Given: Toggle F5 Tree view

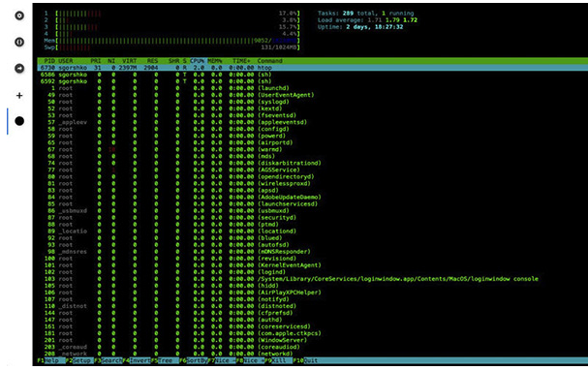Looking at the screenshot, I should 165,360.
